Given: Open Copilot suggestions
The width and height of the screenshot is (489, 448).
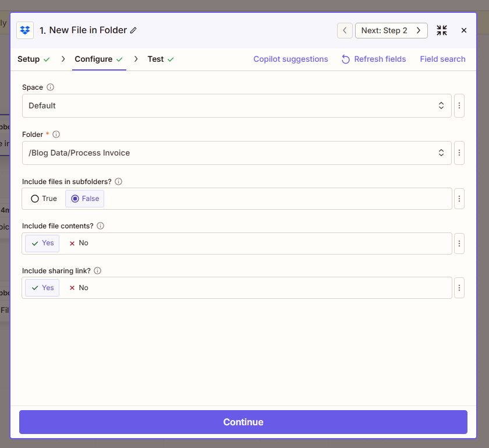Looking at the screenshot, I should tap(290, 59).
